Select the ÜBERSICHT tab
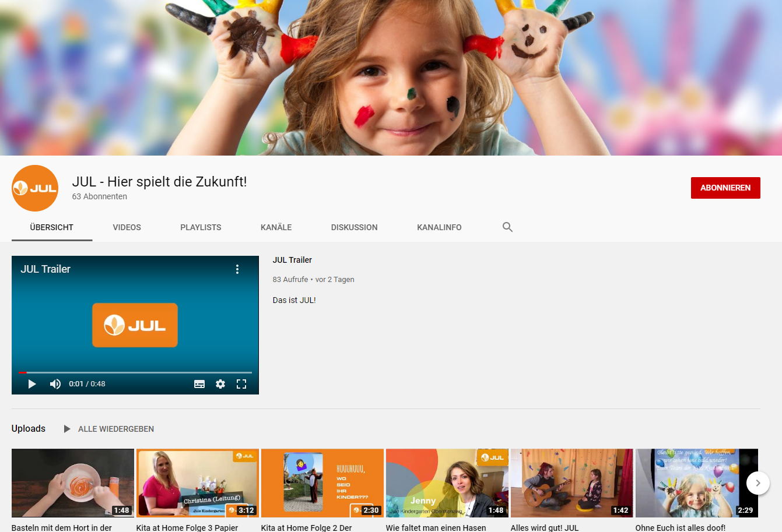This screenshot has height=532, width=782. (x=52, y=227)
